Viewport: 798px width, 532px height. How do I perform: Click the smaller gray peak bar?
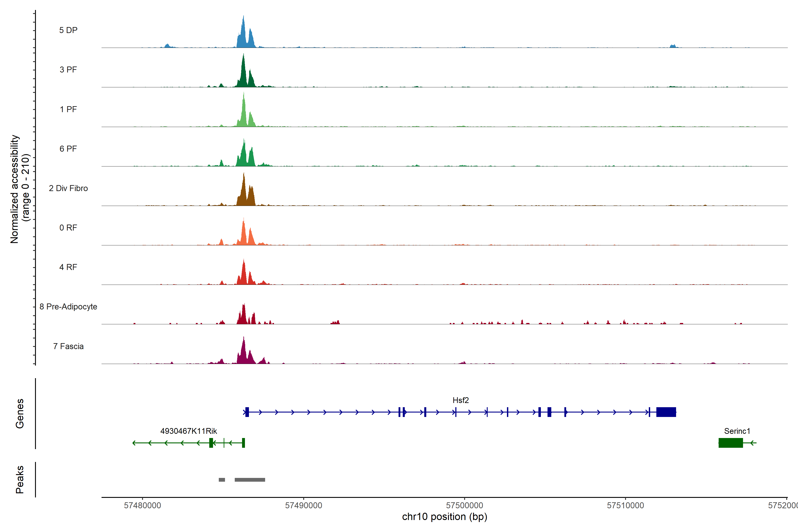222,480
